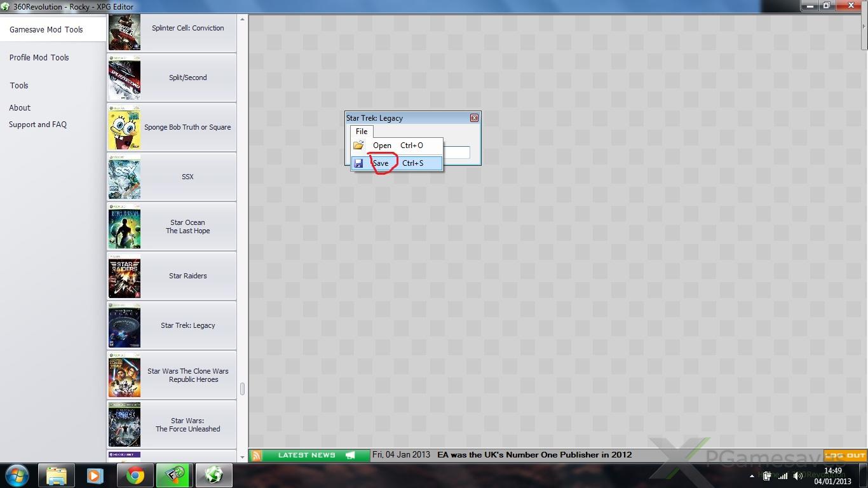Select Save from the File menu
This screenshot has width=868, height=488.
point(381,163)
